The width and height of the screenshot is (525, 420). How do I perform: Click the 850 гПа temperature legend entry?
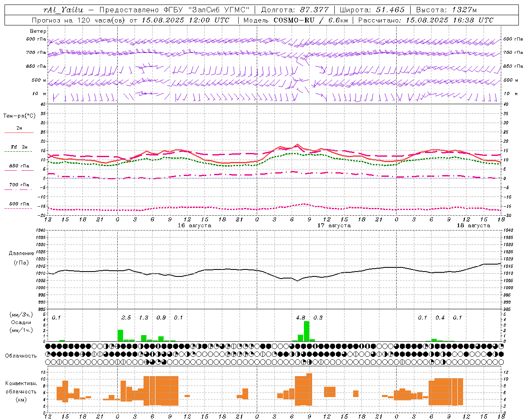19,166
